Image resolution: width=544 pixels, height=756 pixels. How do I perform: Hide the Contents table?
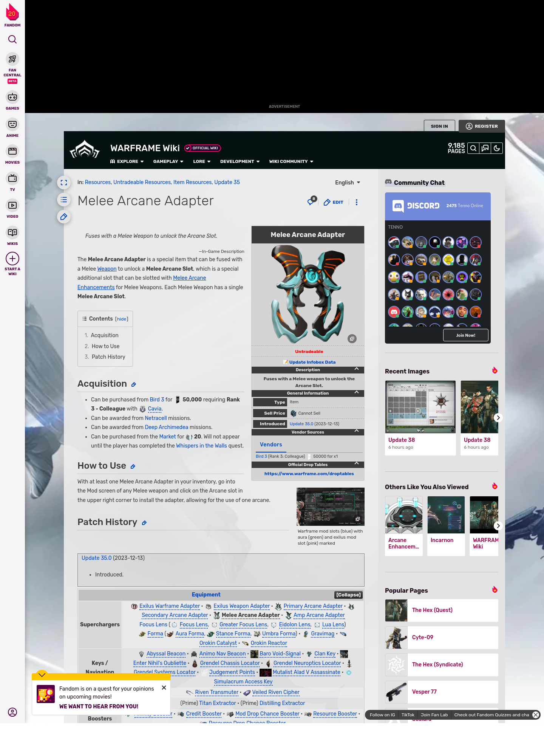(122, 319)
